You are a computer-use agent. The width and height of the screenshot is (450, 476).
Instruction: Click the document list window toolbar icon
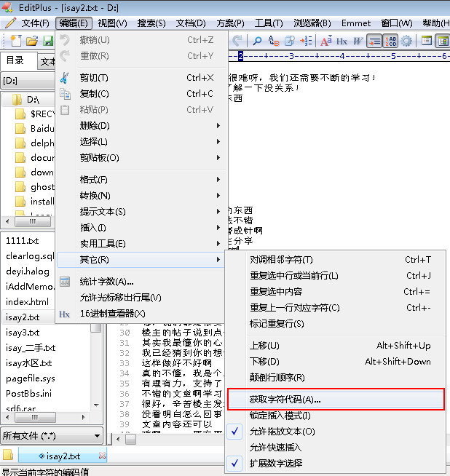[x=427, y=41]
